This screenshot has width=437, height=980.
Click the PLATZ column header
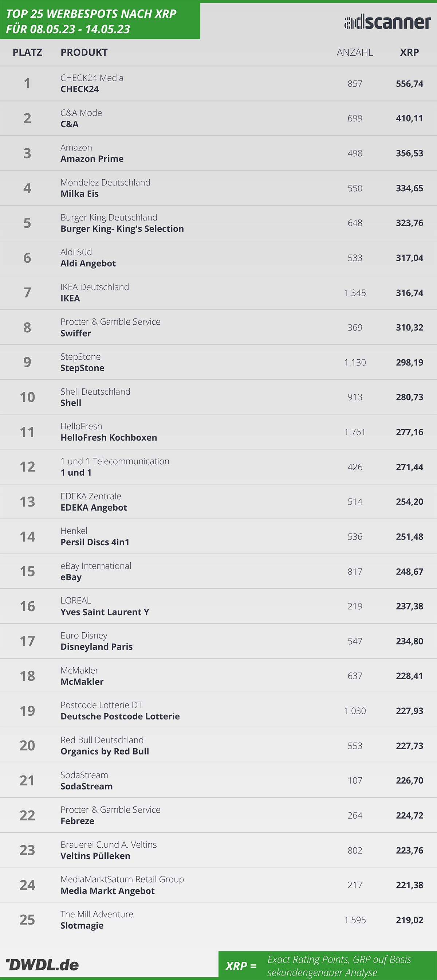click(x=27, y=52)
